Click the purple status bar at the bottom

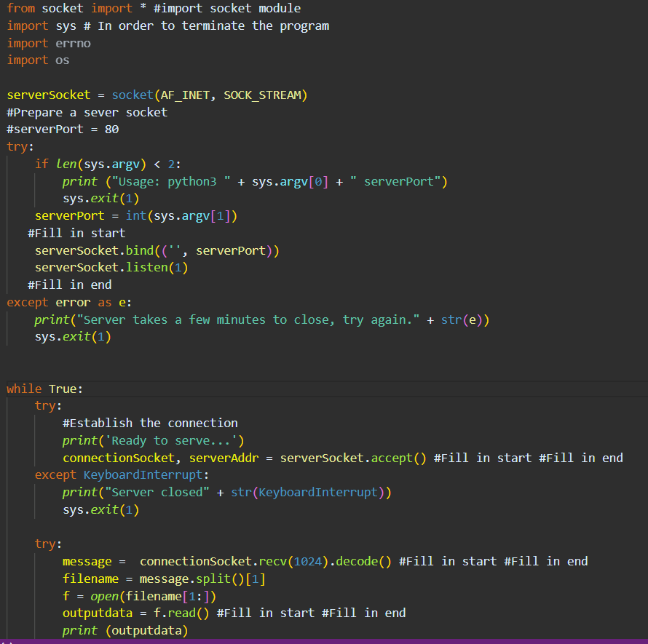pos(324,641)
